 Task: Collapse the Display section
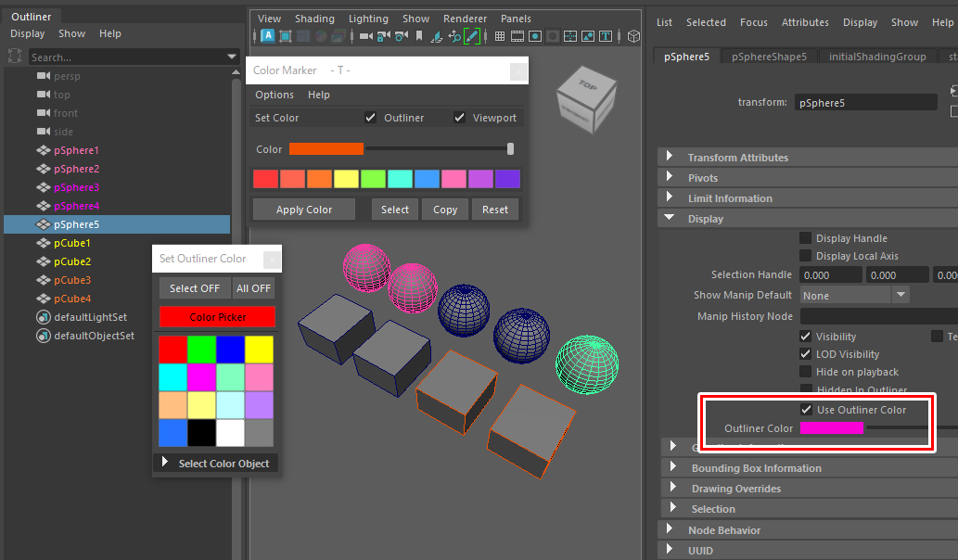670,217
